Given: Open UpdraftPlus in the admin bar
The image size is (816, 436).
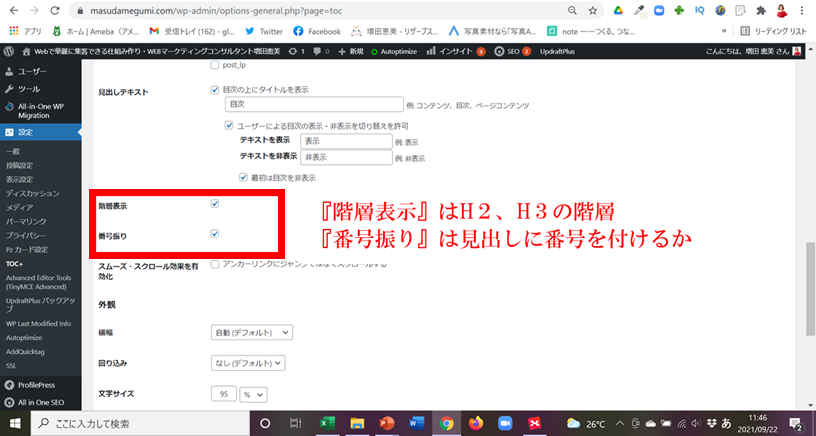Looking at the screenshot, I should [557, 51].
